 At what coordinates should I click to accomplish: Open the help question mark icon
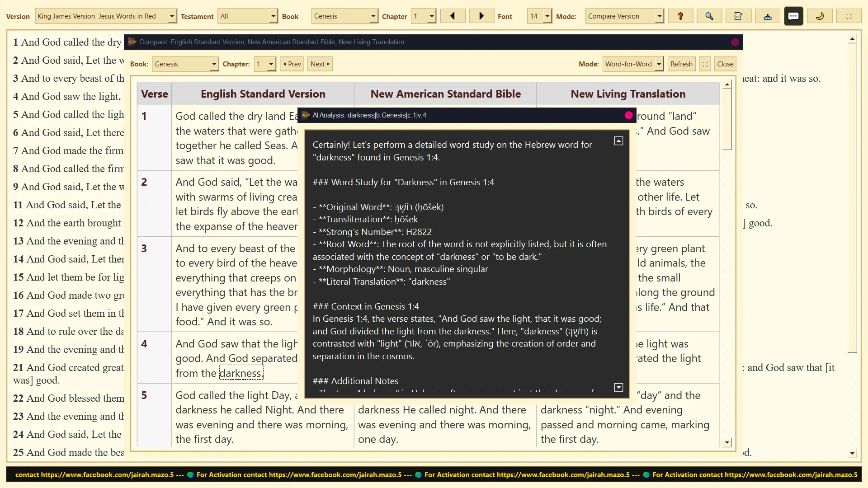point(680,16)
